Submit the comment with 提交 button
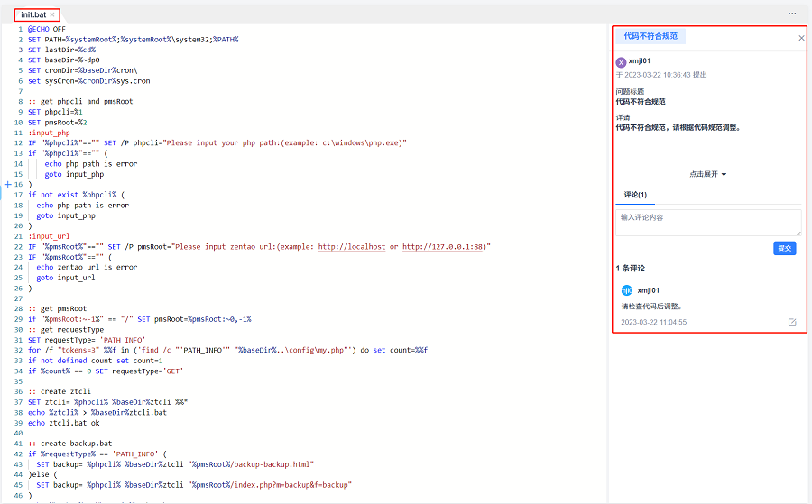812x504 pixels. pos(784,248)
